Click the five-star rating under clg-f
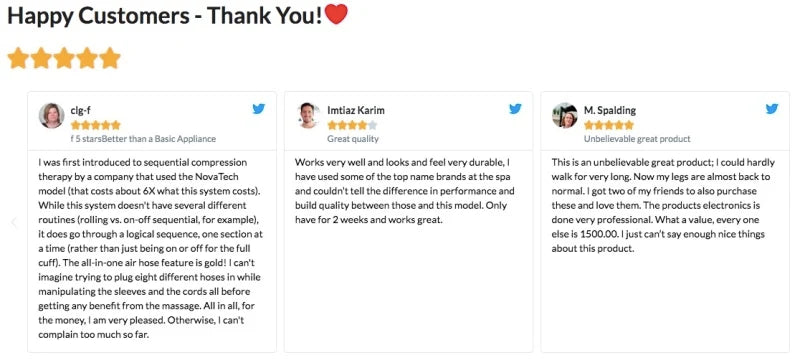 [95, 125]
